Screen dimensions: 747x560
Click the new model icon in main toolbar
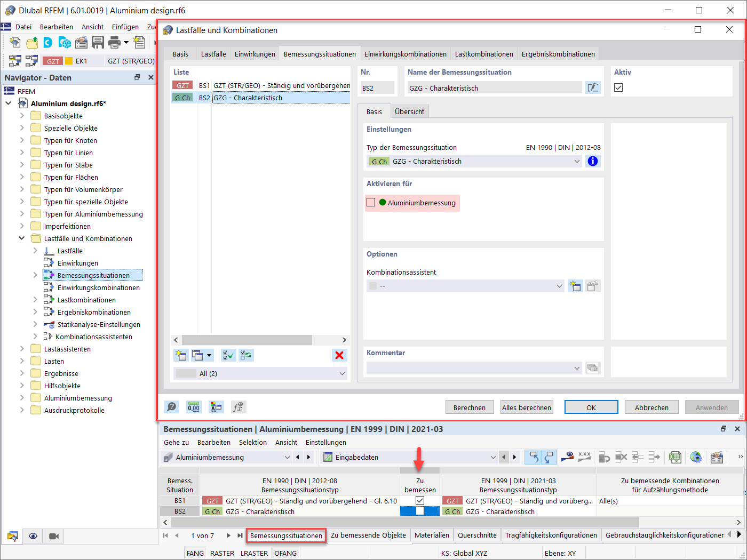15,42
